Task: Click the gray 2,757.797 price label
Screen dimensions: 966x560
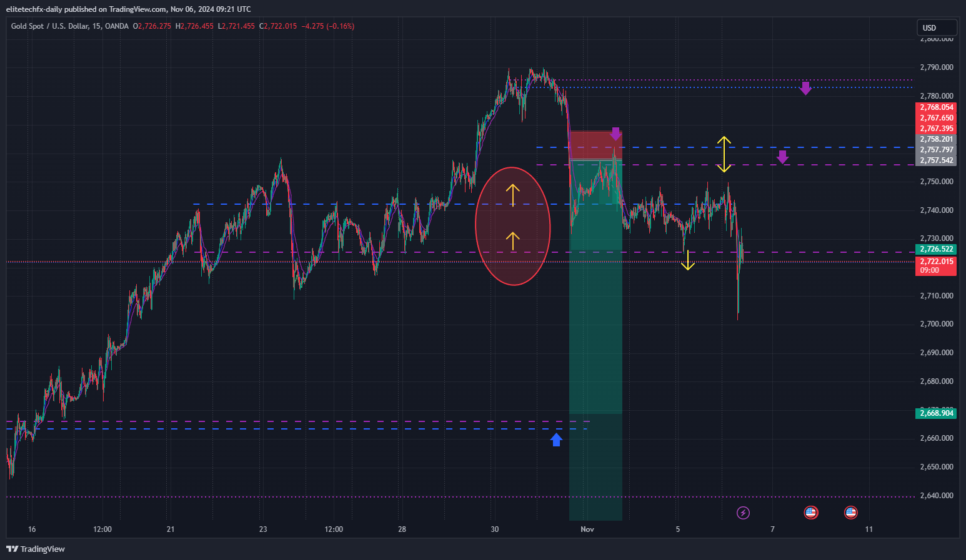Action: coord(935,150)
